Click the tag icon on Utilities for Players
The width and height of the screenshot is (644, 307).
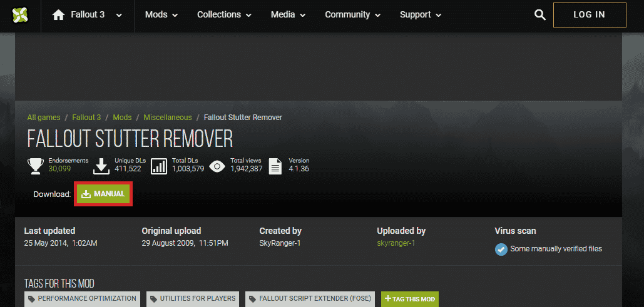click(x=153, y=299)
